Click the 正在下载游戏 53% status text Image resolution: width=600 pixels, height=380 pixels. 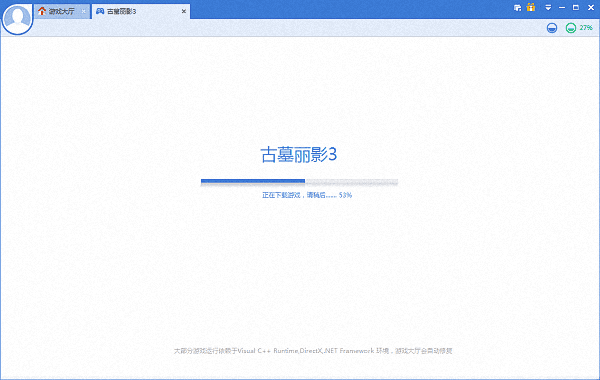coord(307,195)
